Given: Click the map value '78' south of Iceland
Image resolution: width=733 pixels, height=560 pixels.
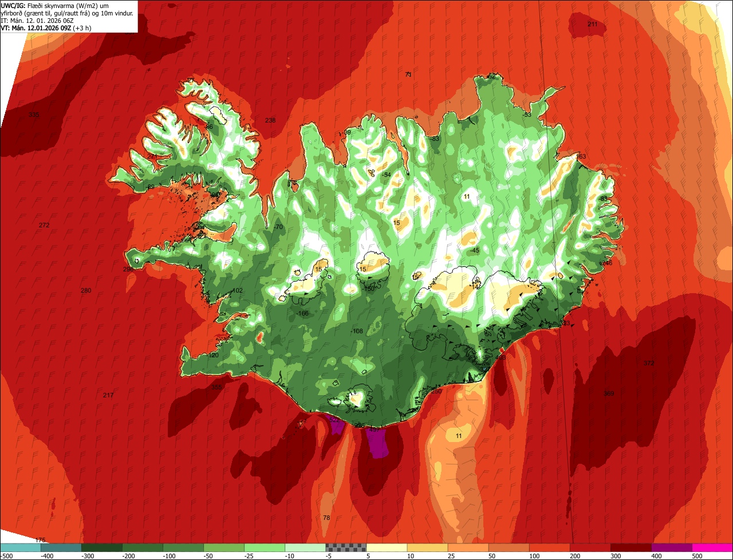Looking at the screenshot, I should tap(326, 518).
